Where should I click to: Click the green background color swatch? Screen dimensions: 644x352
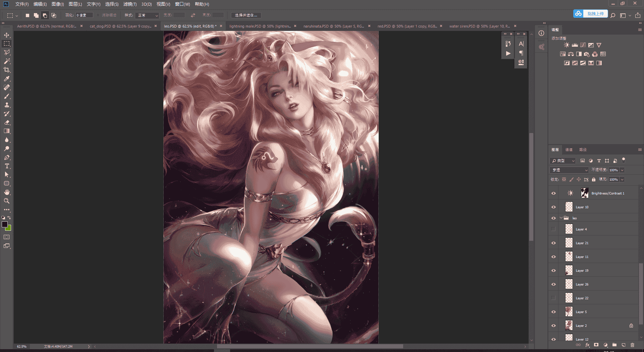pos(9,228)
